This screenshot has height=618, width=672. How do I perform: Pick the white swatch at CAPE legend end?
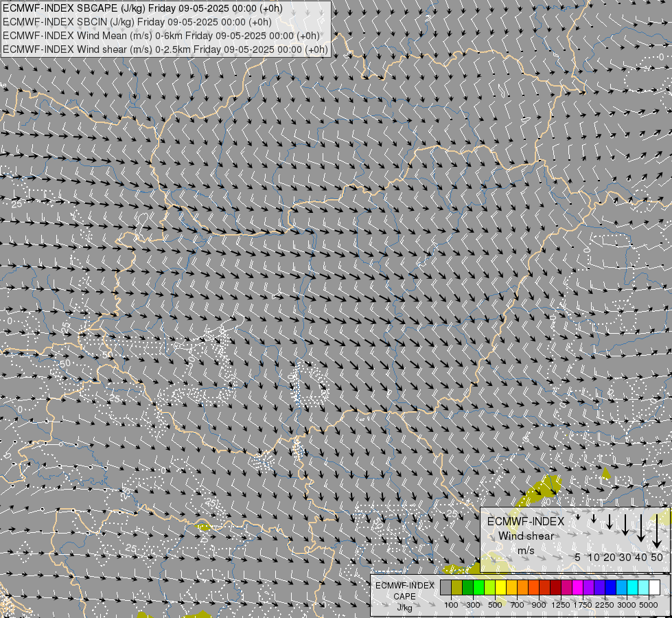click(x=654, y=587)
